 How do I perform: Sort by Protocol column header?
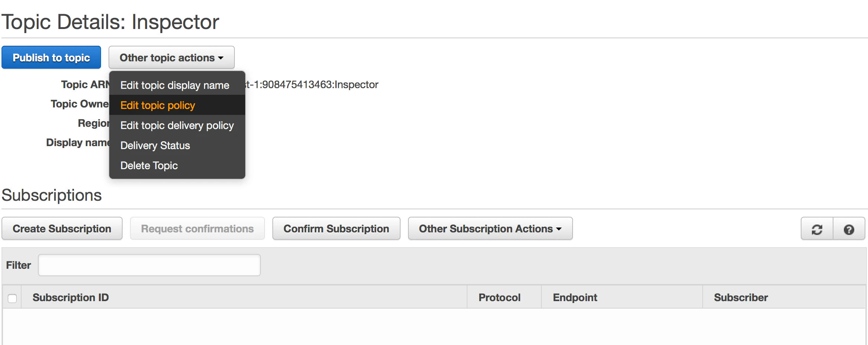point(499,297)
